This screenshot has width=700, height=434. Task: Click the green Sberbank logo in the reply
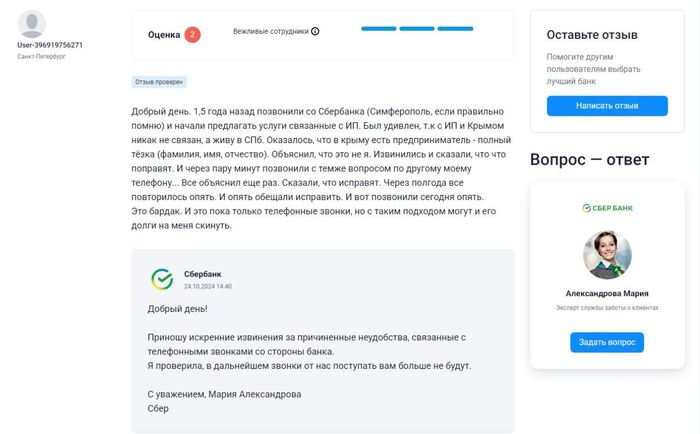pyautogui.click(x=161, y=279)
